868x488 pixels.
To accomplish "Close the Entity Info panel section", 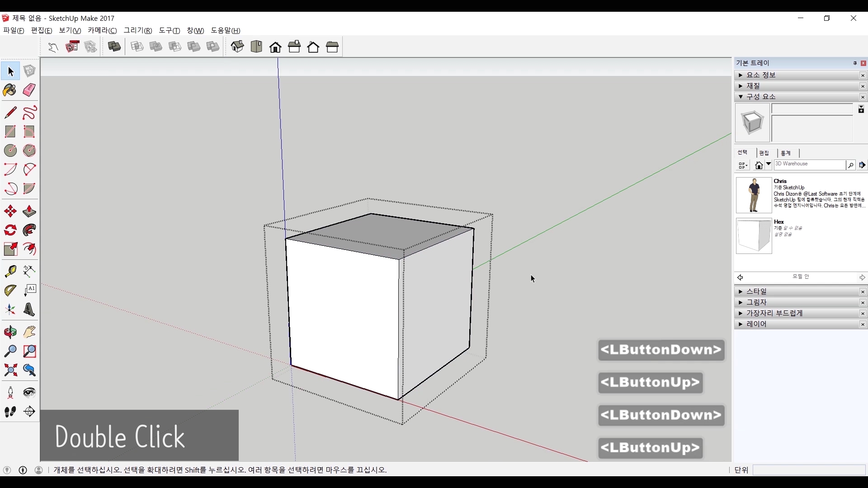I will click(863, 75).
